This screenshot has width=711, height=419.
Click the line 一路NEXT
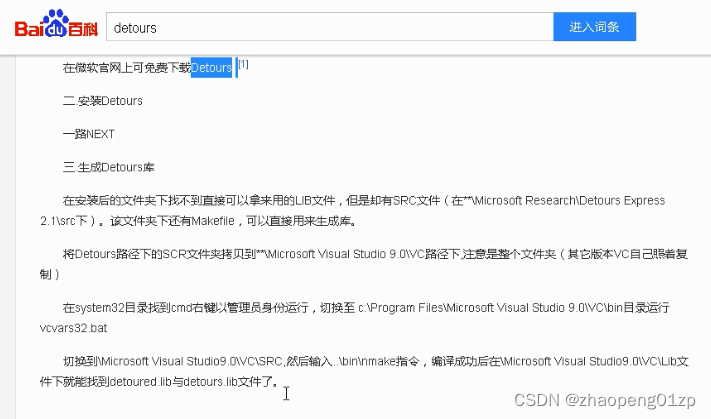click(x=88, y=134)
